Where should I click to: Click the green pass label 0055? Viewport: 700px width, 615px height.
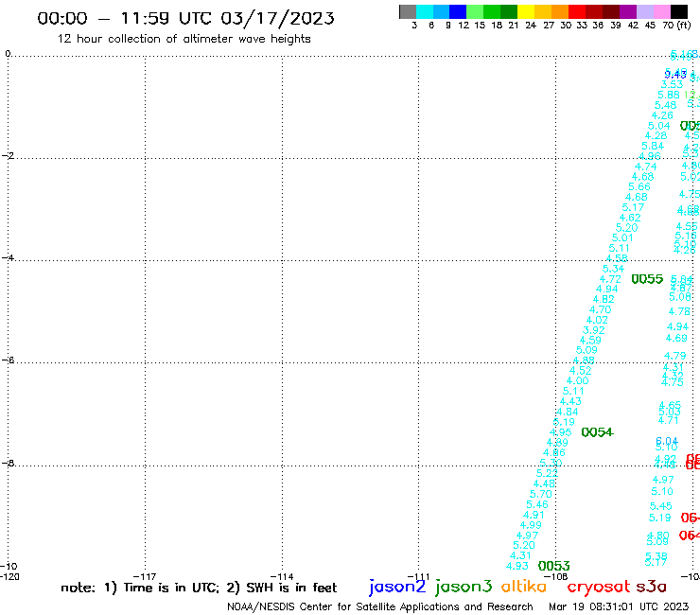[647, 279]
